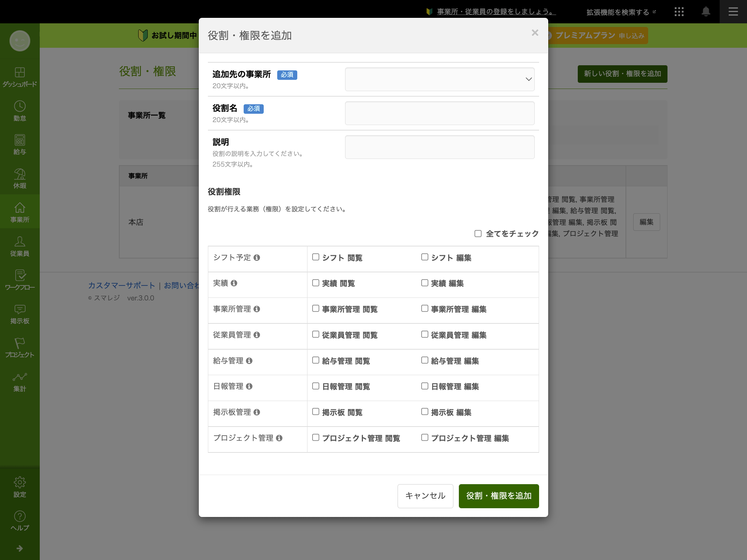Toggle the 掲示板 閲覧 checkbox
The height and width of the screenshot is (560, 747).
pyautogui.click(x=316, y=412)
